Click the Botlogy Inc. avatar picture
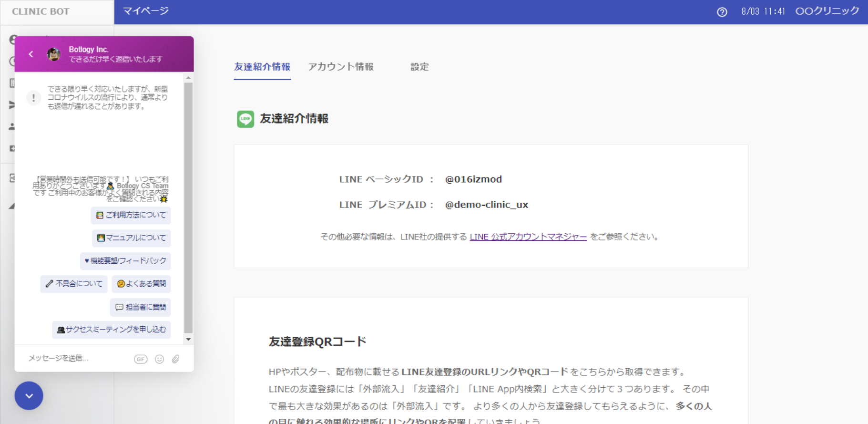The width and height of the screenshot is (868, 424). click(54, 54)
